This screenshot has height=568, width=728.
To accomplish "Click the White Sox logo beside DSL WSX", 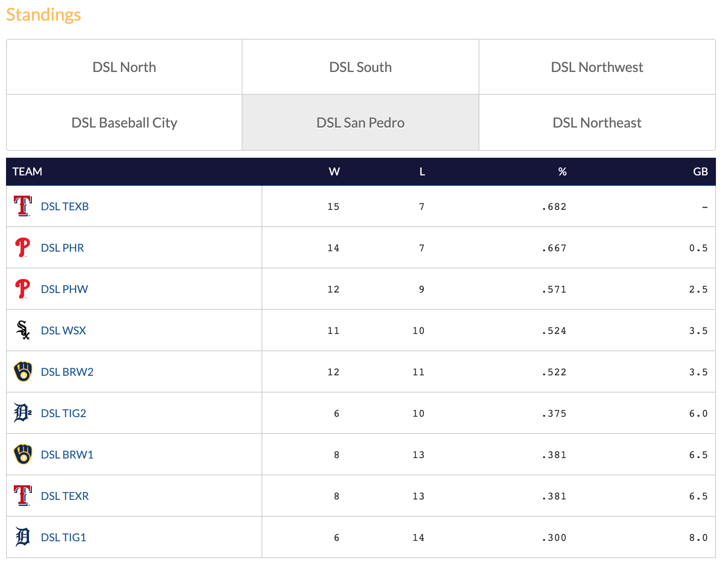I will pyautogui.click(x=23, y=330).
